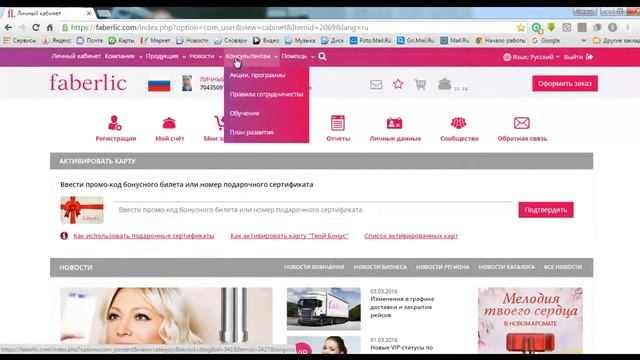The height and width of the screenshot is (360, 640).
Task: Open the messages envelope icon in the header
Action: pos(376,84)
